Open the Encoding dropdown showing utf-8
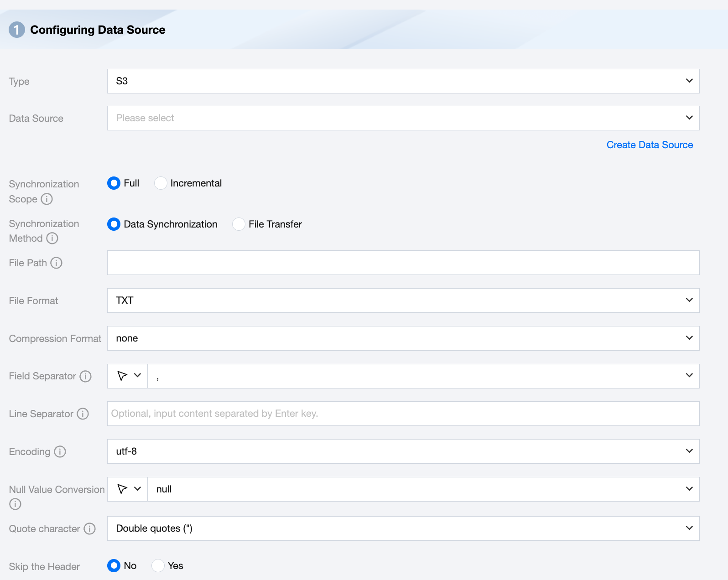The width and height of the screenshot is (728, 580). (403, 451)
